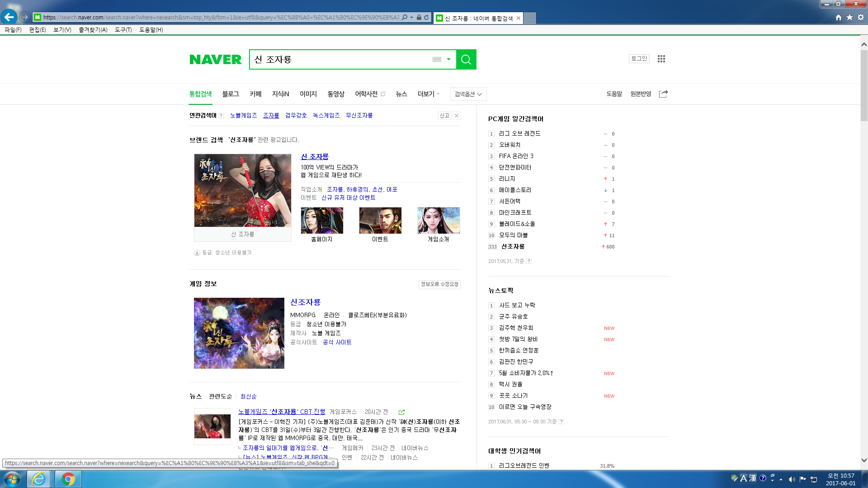Click the refresh icon in address bar
The image size is (868, 488).
[426, 17]
